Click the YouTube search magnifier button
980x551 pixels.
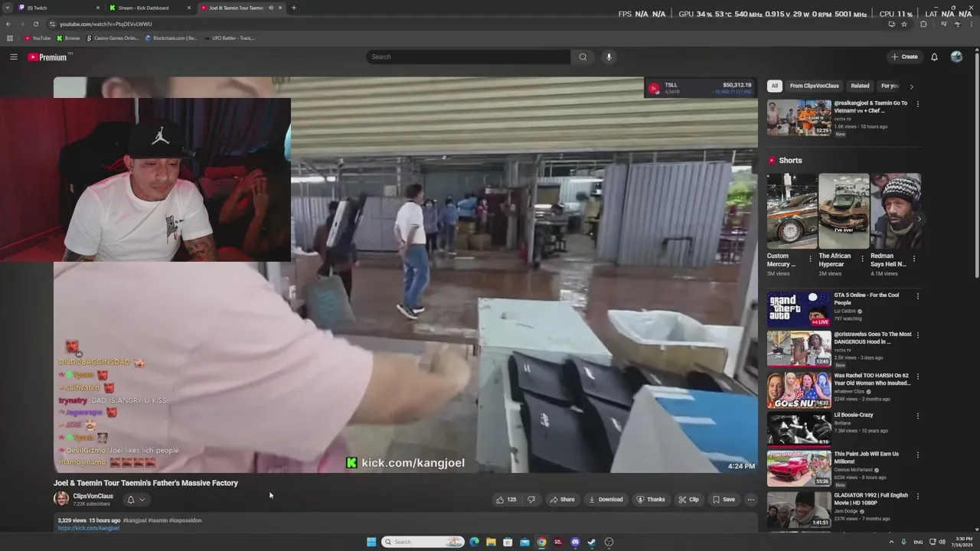583,57
